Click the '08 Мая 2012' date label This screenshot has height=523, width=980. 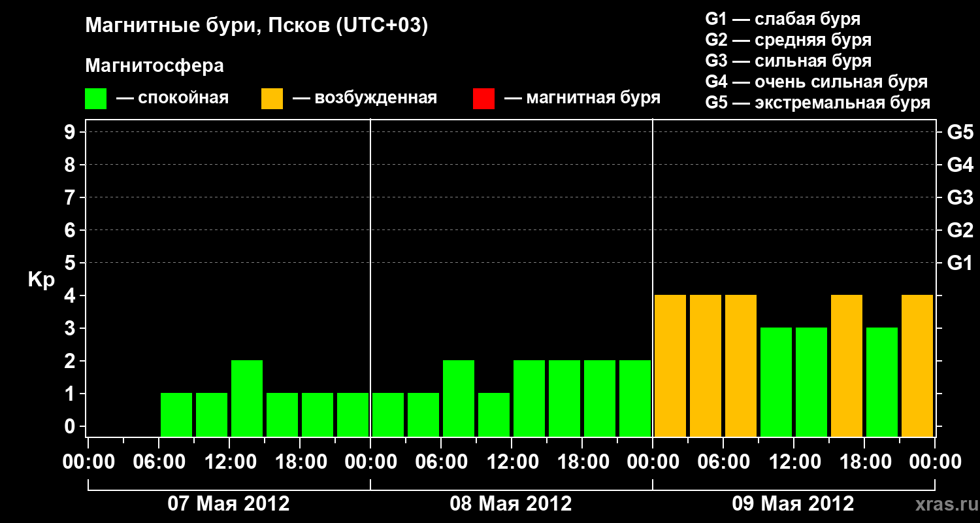(x=511, y=503)
